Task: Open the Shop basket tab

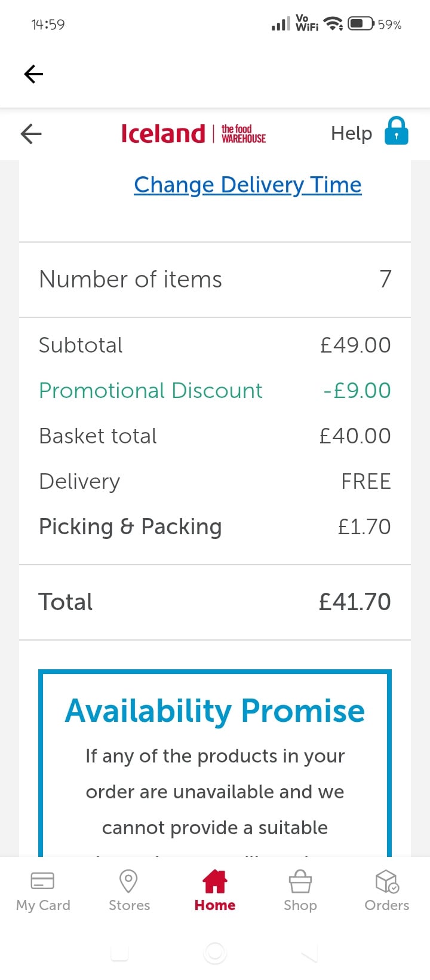Action: pos(300,890)
